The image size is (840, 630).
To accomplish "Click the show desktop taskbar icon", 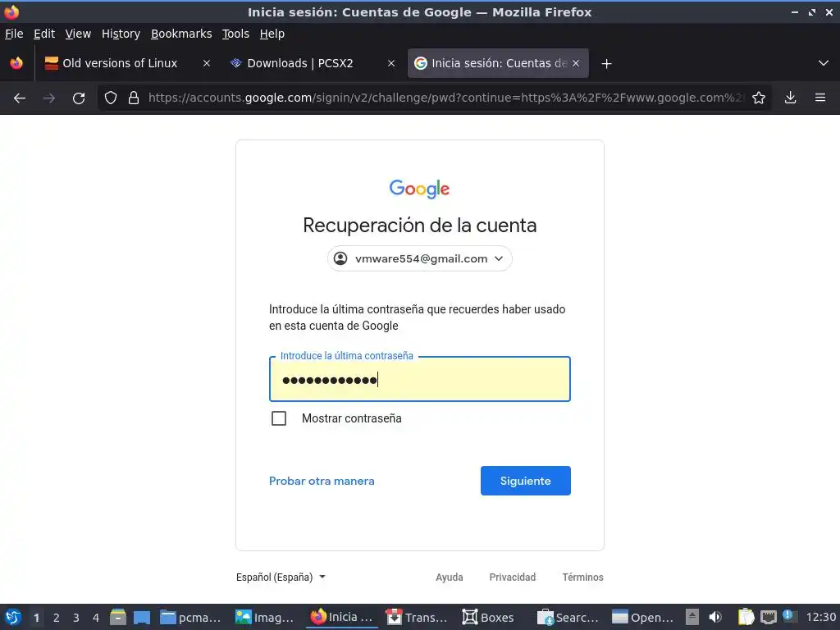I will click(142, 617).
